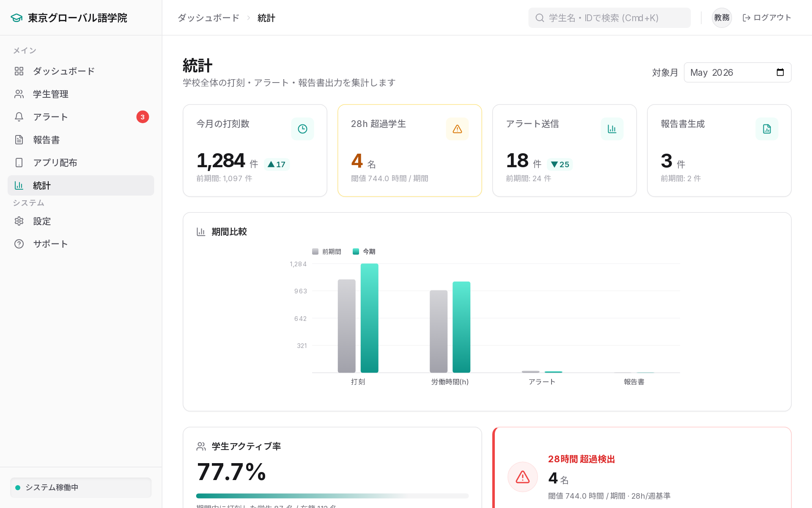Screen dimensions: 812x508
Task: Follow the ダッシュボード breadcrumb link
Action: click(208, 18)
